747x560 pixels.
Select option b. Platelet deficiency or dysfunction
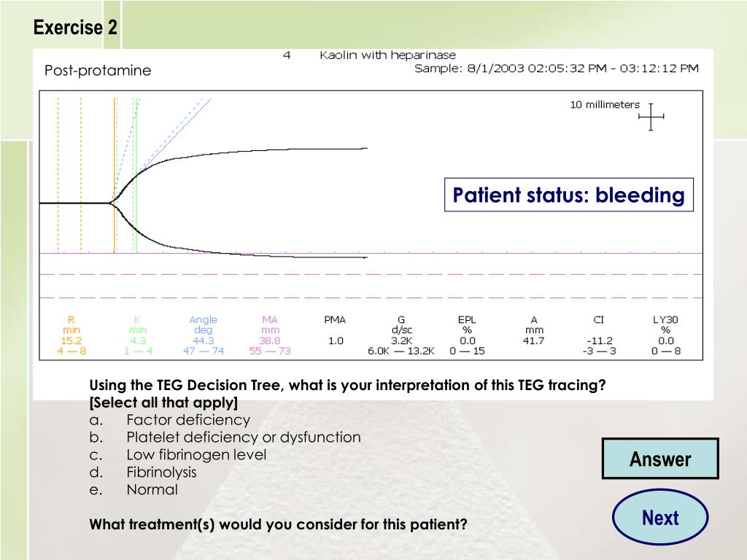tap(225, 437)
